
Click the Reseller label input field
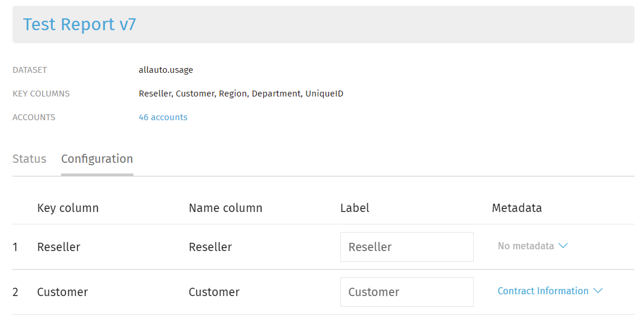[x=407, y=247]
